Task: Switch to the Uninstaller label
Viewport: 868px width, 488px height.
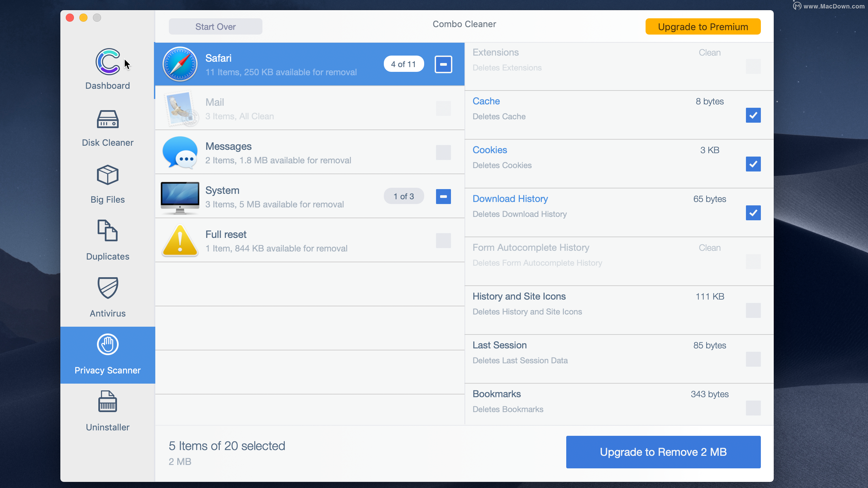Action: 108,427
